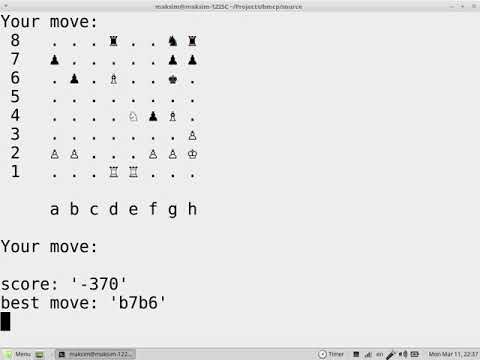Click the volume icon in system tray

tap(403, 354)
